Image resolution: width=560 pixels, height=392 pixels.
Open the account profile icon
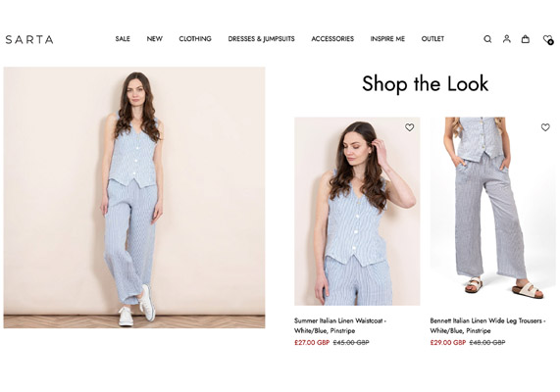[506, 38]
